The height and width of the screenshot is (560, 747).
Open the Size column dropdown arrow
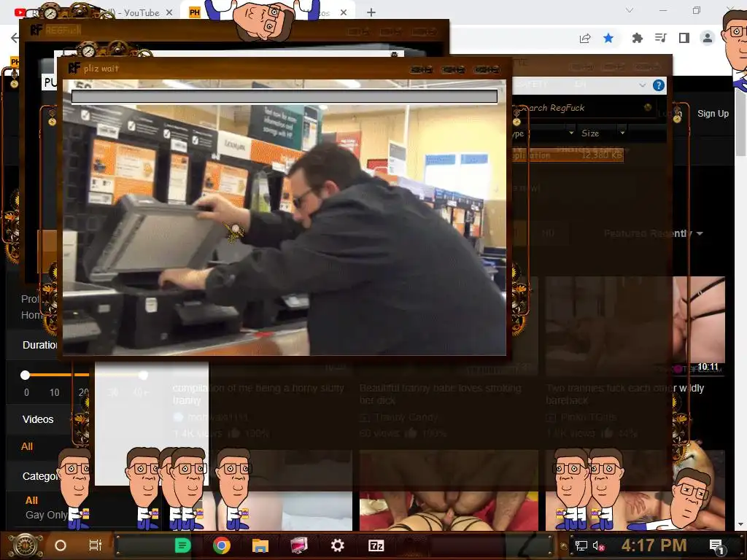(622, 133)
